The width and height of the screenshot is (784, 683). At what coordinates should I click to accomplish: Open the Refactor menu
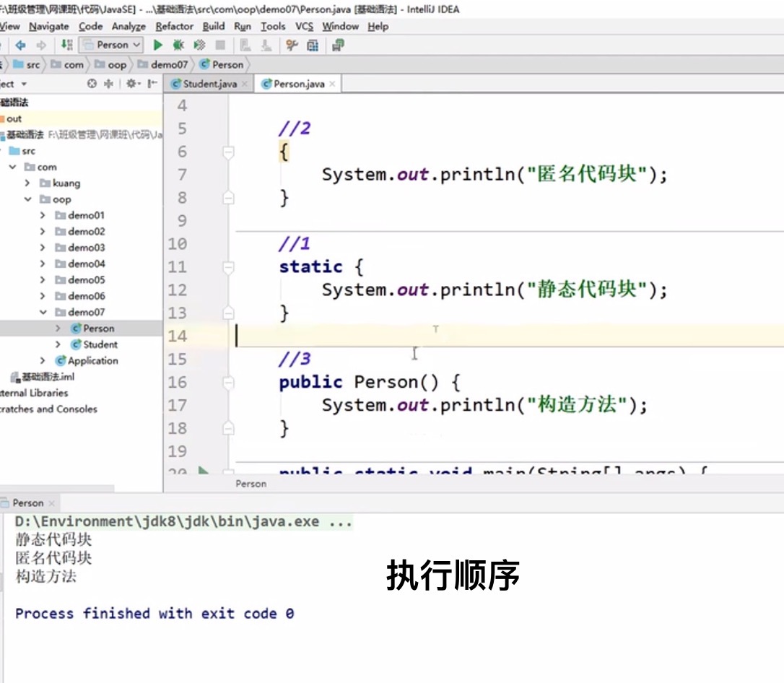point(174,27)
